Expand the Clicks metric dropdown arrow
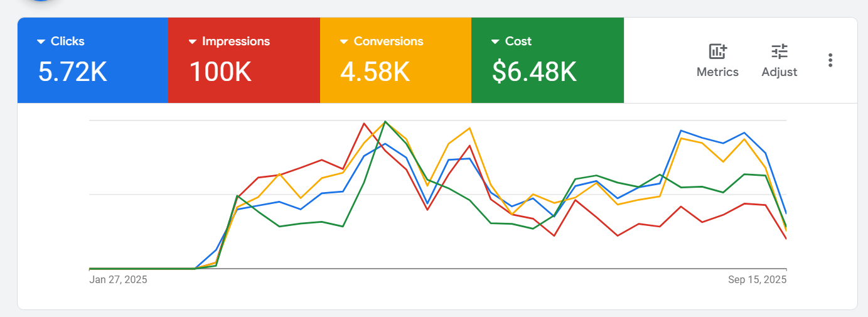This screenshot has height=317, width=868. (x=41, y=42)
